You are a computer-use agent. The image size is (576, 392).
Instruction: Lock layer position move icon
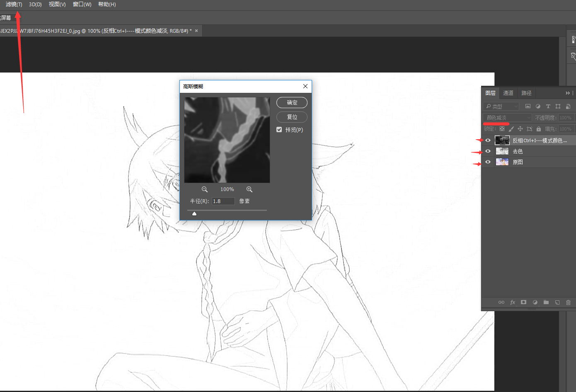point(520,129)
